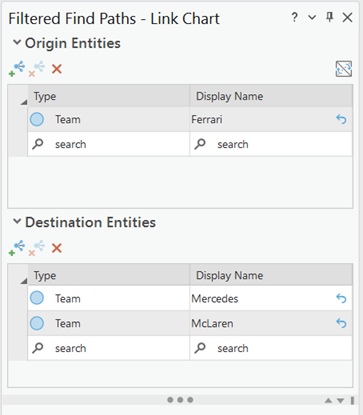363x415 pixels.
Task: Open help for Filtered Find Paths pane
Action: click(x=294, y=17)
